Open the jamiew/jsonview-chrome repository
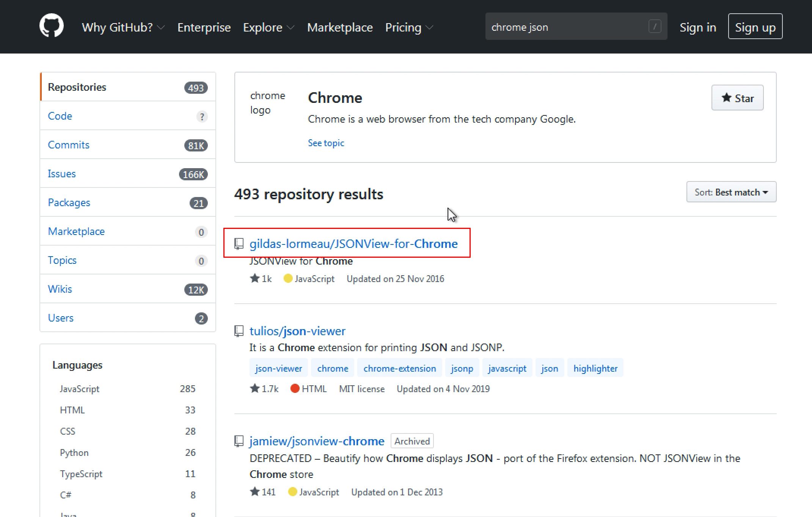The width and height of the screenshot is (812, 517). [317, 441]
